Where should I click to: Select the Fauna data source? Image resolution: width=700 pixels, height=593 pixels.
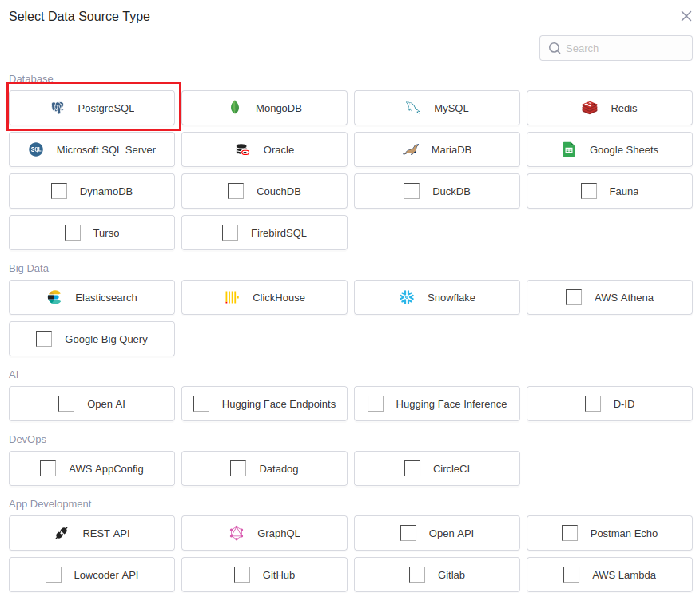point(610,191)
